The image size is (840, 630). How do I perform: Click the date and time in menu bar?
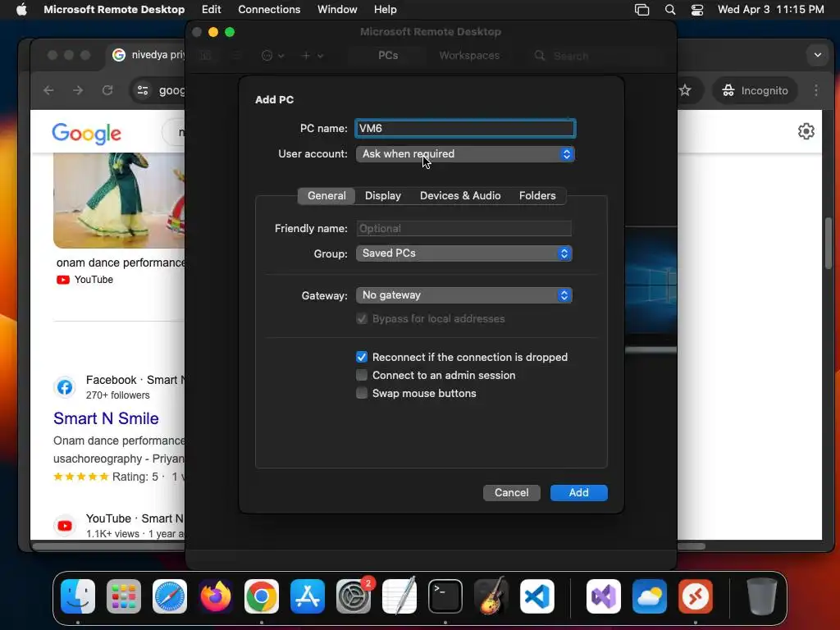point(770,10)
